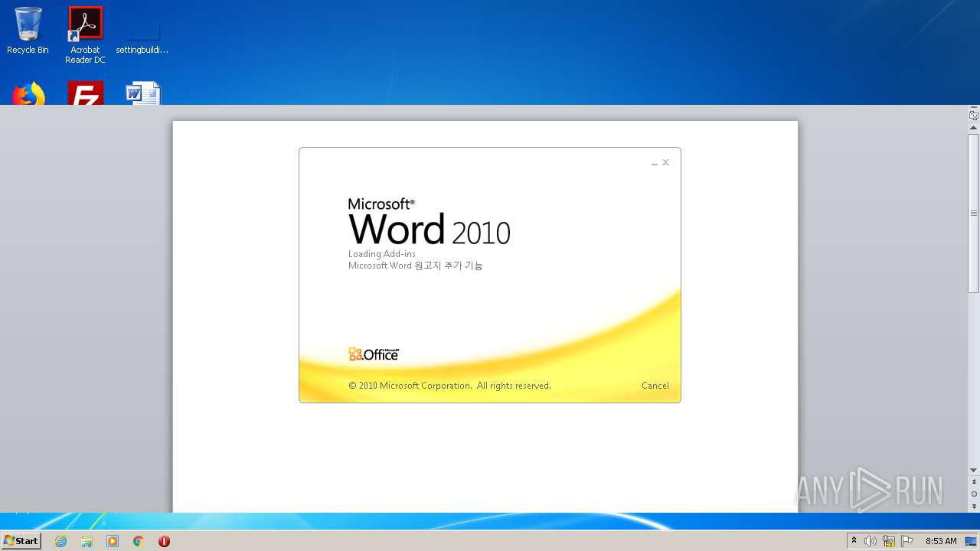Open the Acrobat Reader DC desktop shortcut
The image size is (980, 551).
click(x=85, y=35)
